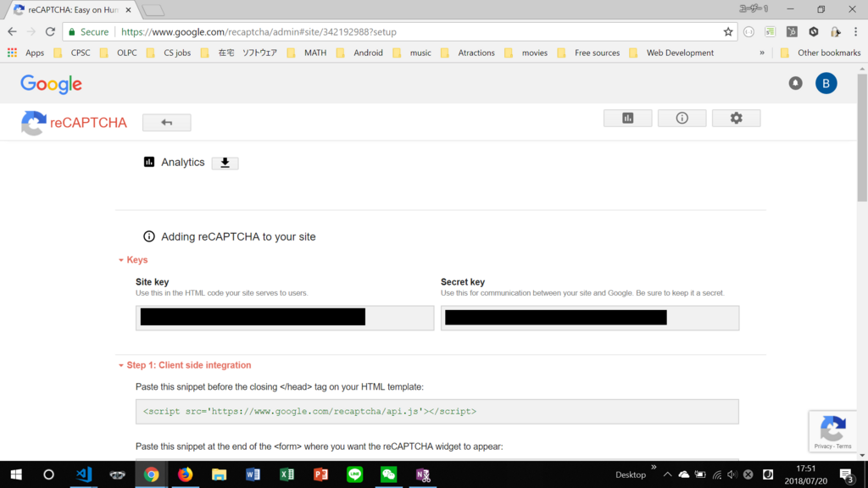Click the reCAPTCHA back arrow button
868x488 pixels.
(x=167, y=122)
